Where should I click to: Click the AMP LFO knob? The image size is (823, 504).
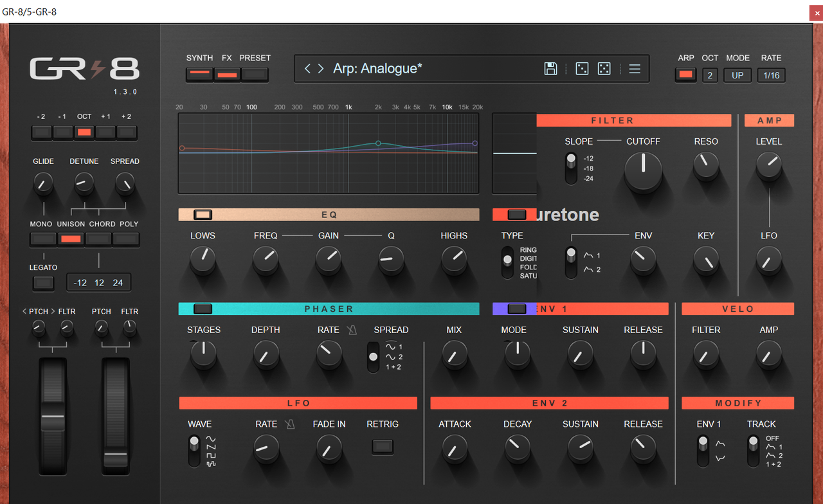click(769, 260)
